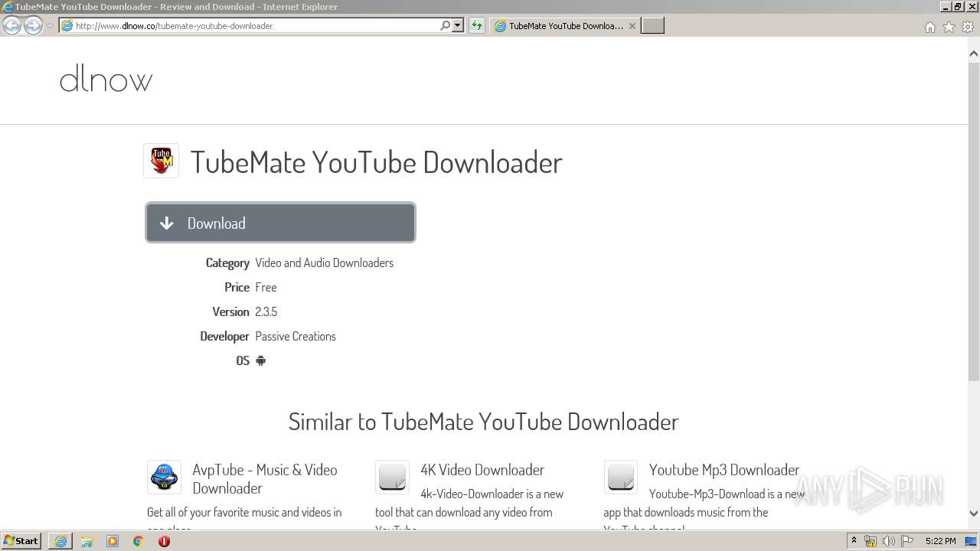Close the TubeMate YouTube Downloader tab
980x551 pixels.
[632, 25]
